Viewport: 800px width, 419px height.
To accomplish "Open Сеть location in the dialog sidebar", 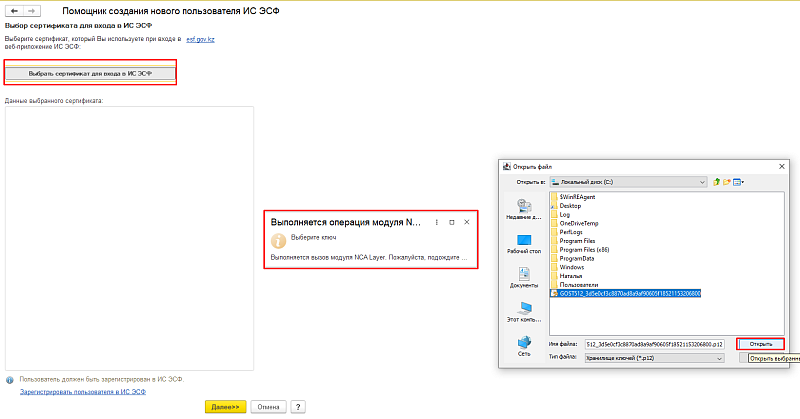I will 524,345.
